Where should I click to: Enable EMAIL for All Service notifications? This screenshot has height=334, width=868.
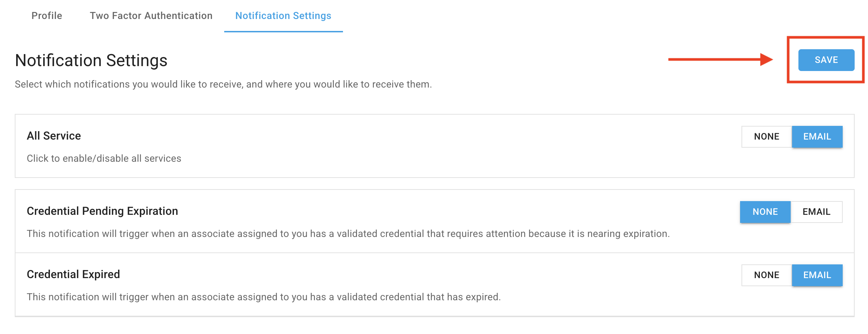tap(817, 136)
